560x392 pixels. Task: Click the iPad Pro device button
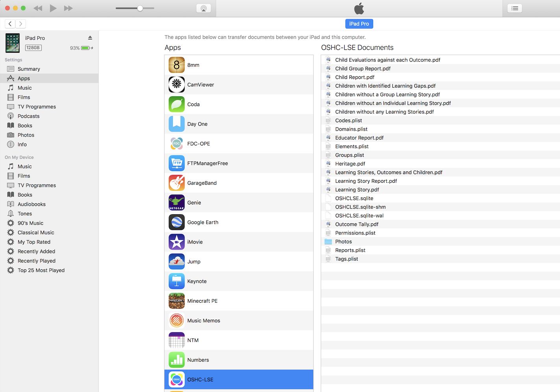(x=359, y=24)
